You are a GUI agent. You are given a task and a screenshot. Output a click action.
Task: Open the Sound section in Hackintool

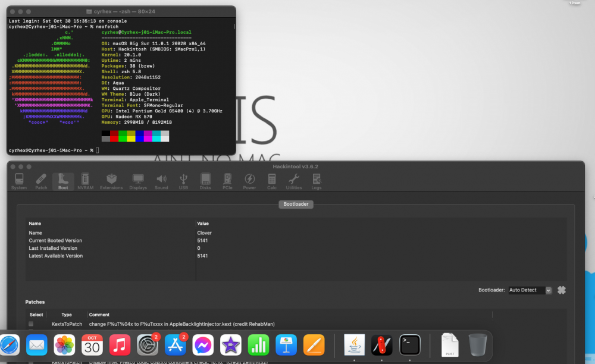tap(161, 181)
